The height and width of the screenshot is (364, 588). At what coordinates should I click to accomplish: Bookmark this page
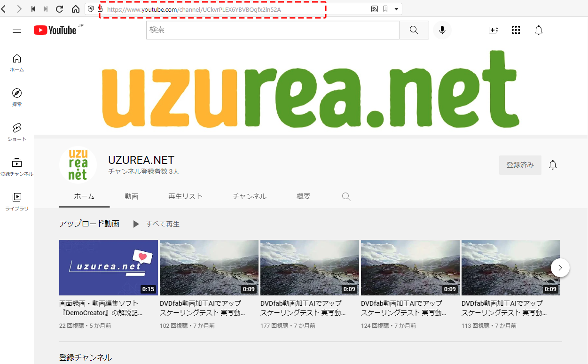point(385,9)
